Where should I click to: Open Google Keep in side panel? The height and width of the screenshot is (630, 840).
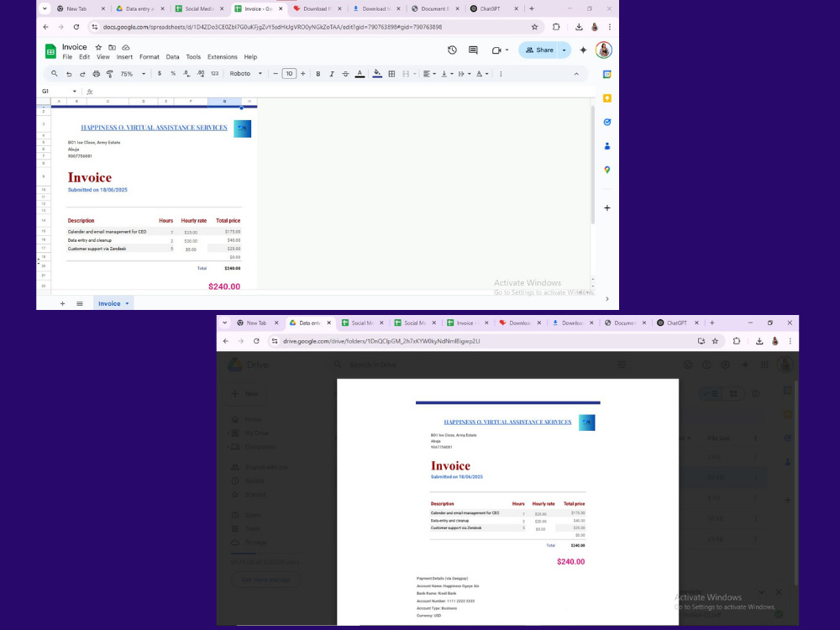pos(607,98)
